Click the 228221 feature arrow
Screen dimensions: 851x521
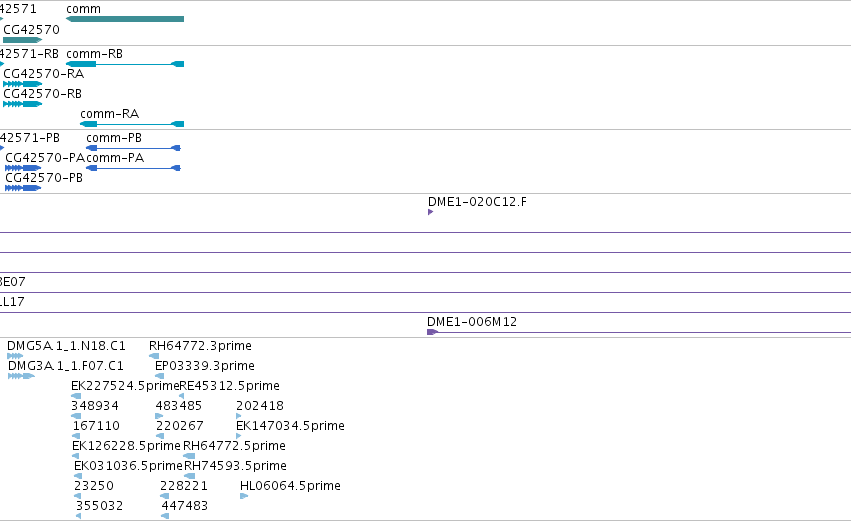[x=164, y=497]
